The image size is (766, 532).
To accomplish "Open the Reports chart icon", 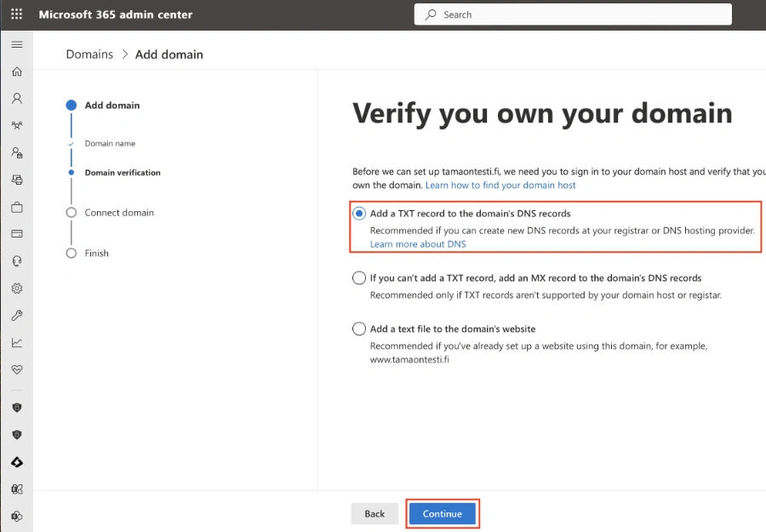I will [x=17, y=342].
